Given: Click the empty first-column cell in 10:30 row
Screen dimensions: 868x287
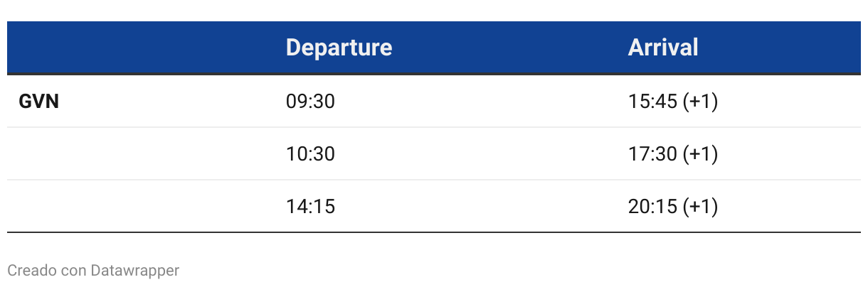Looking at the screenshot, I should [x=141, y=154].
